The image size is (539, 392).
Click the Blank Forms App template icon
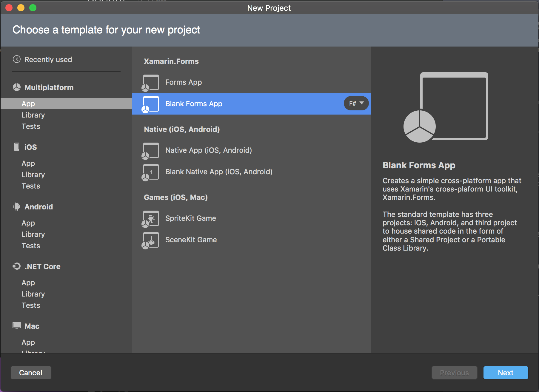(150, 104)
